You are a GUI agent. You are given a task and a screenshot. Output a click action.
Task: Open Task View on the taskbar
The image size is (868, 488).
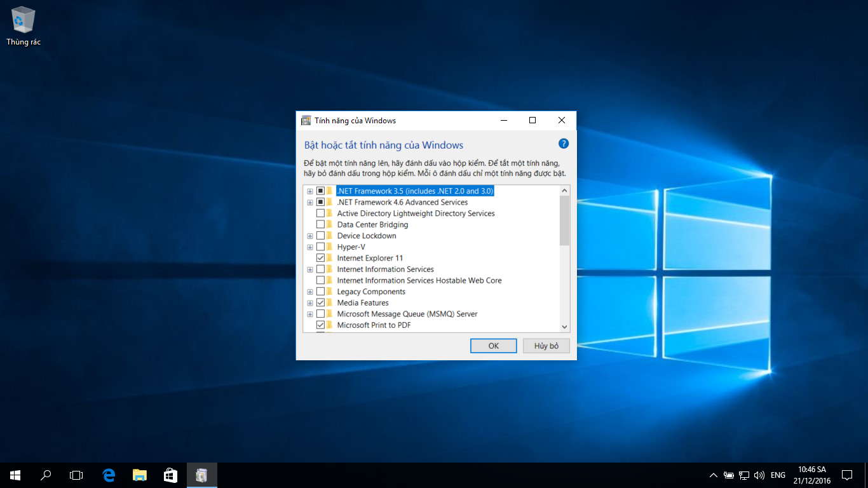pos(76,475)
